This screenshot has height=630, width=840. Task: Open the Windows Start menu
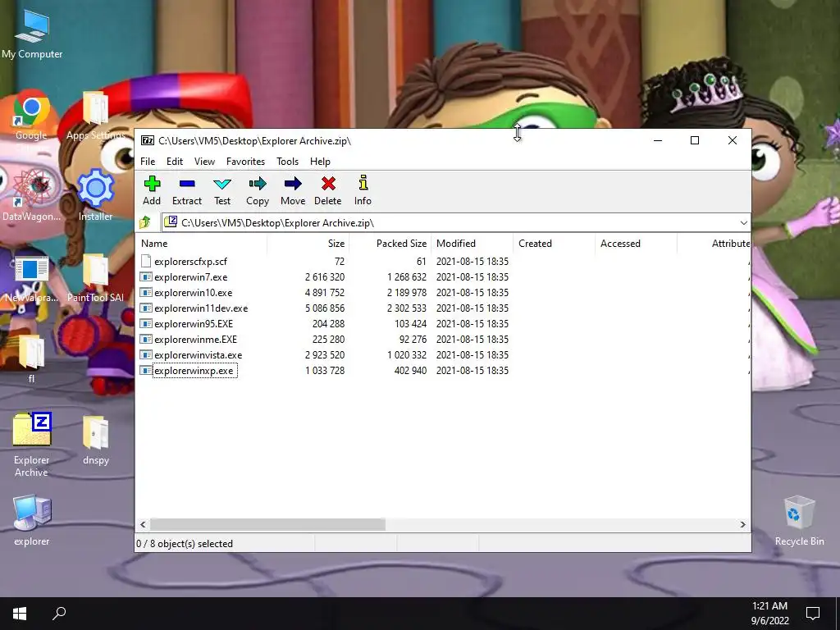(x=20, y=614)
